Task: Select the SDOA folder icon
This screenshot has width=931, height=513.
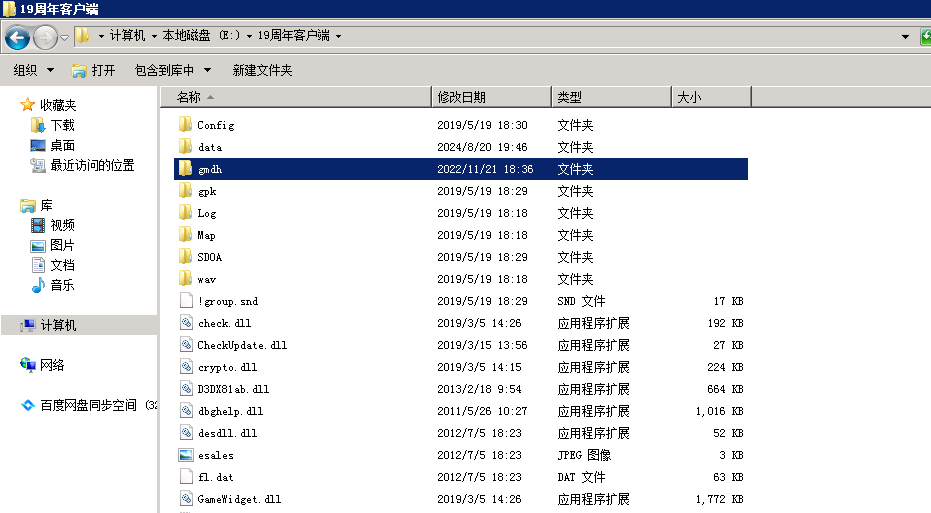Action: (185, 256)
